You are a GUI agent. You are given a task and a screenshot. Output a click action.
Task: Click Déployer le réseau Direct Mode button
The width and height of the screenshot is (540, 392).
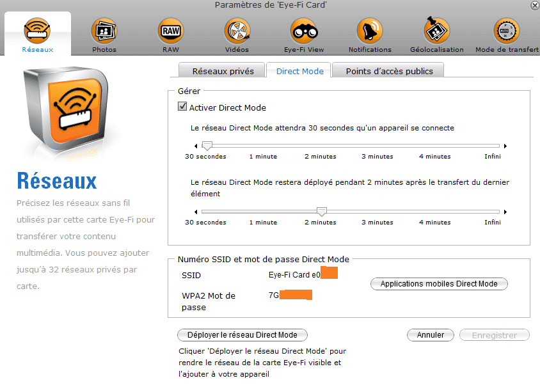click(242, 335)
